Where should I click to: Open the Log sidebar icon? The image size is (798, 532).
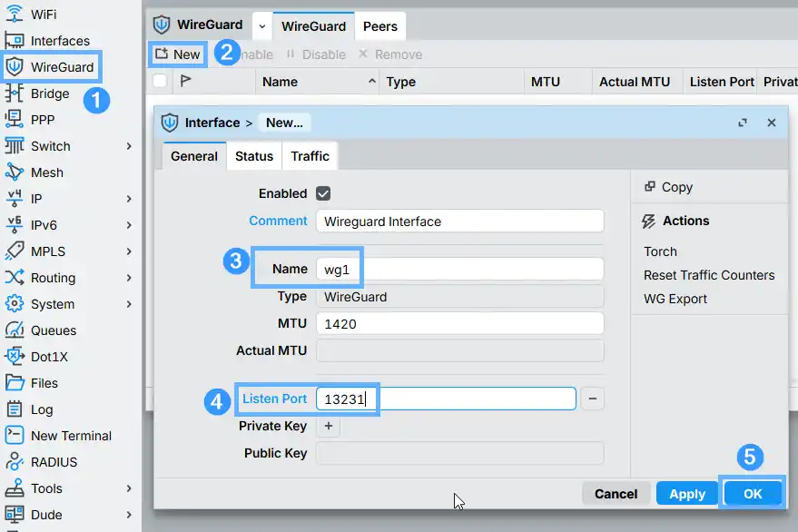point(15,409)
